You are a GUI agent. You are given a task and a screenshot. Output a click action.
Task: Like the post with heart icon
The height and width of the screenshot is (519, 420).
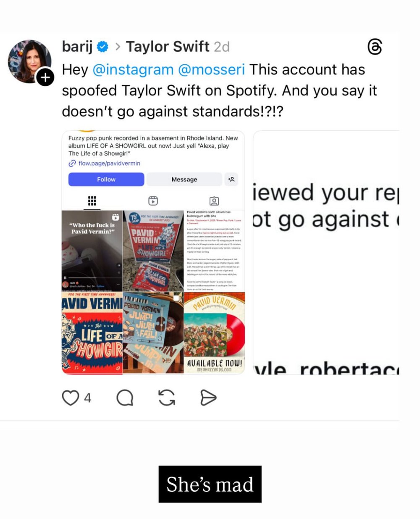[x=71, y=398]
